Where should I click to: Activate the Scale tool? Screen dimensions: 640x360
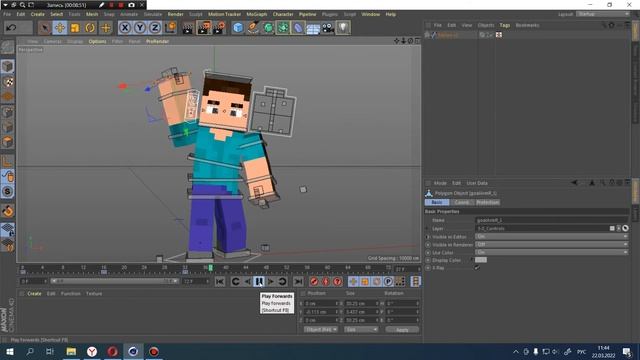[x=75, y=28]
